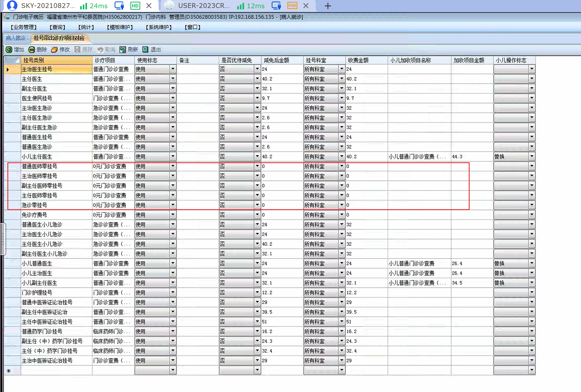Click the 增加 (Add) toolbar icon
This screenshot has height=392, width=581.
[x=9, y=50]
